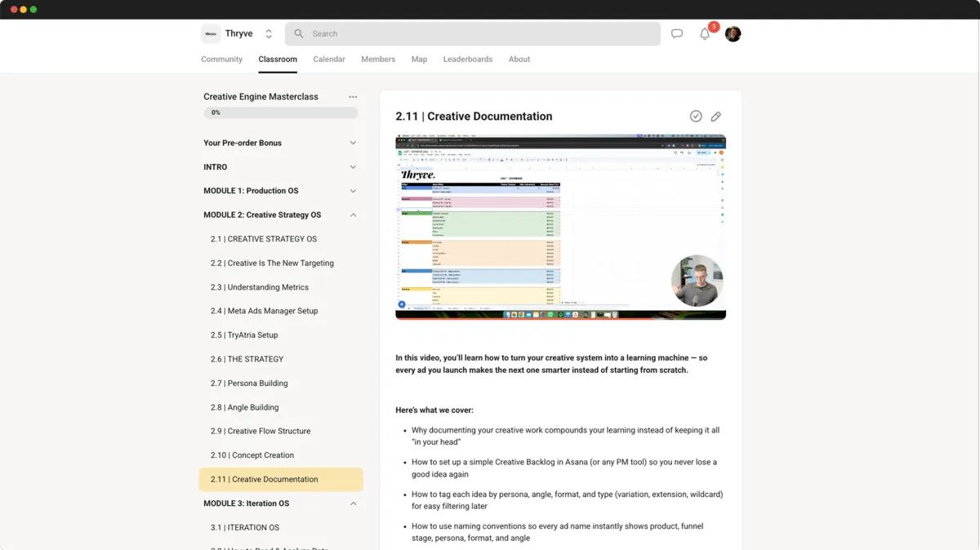Click the search magnifier icon
980x550 pixels.
pos(299,33)
